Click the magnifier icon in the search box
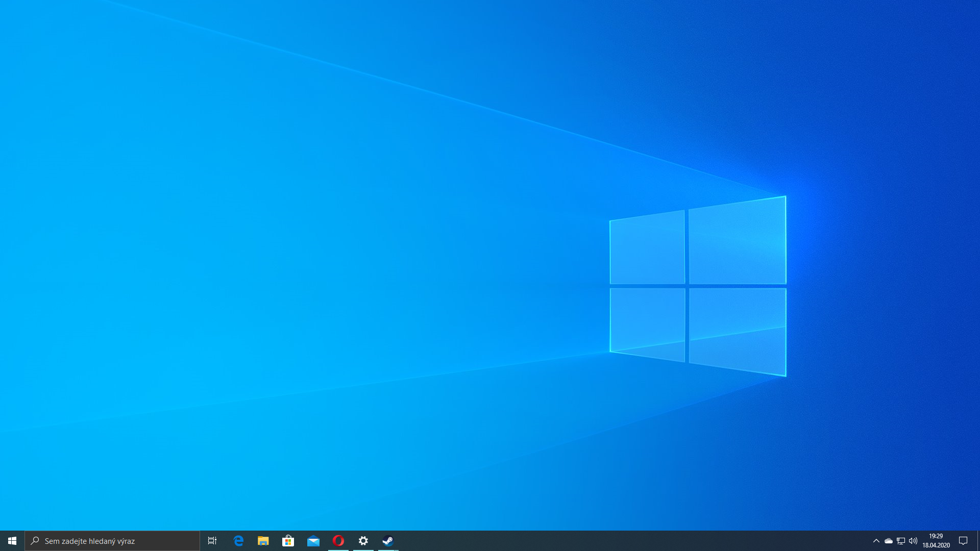980x551 pixels. (x=35, y=541)
